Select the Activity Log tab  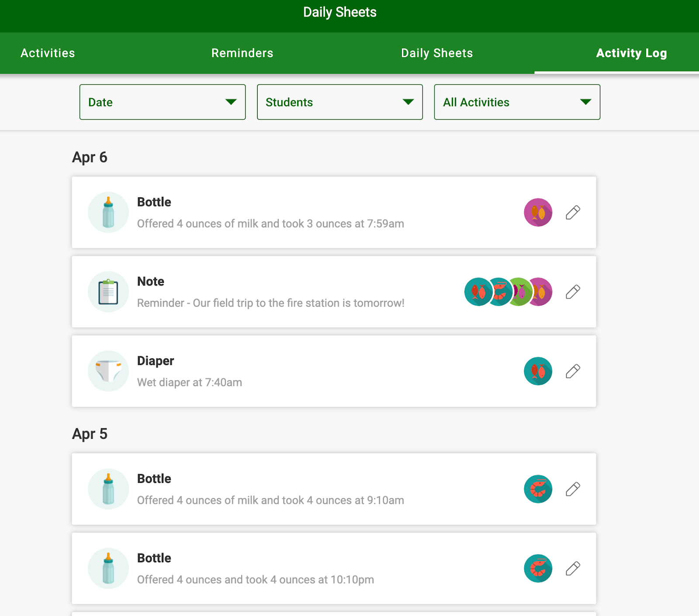[631, 53]
